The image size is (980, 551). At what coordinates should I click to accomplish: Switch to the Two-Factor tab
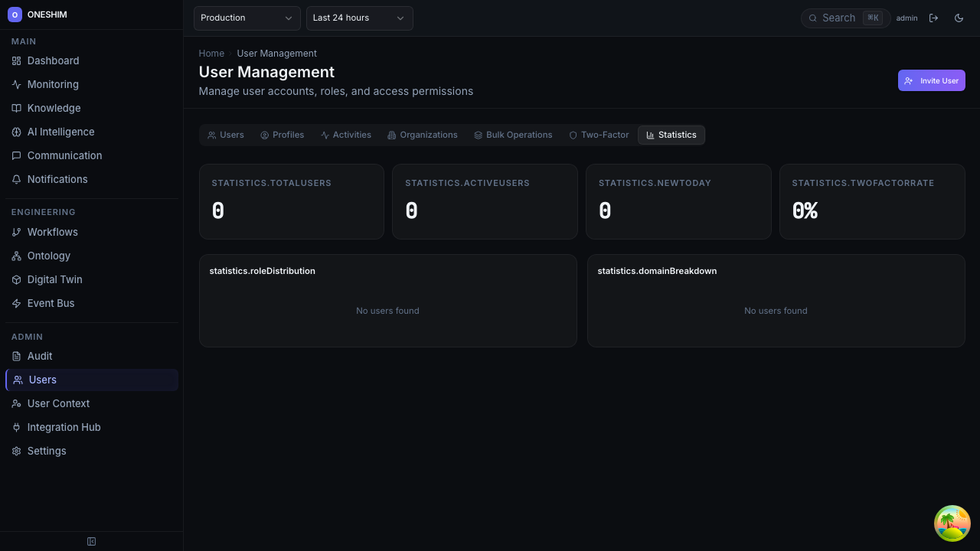point(598,135)
